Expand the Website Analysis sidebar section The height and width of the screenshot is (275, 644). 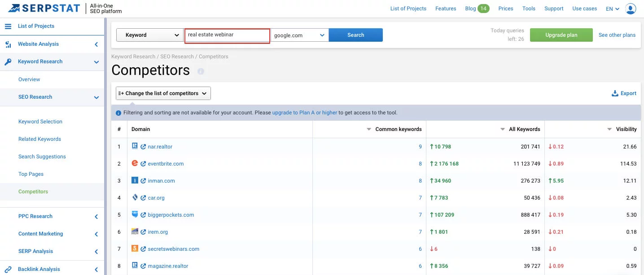tap(96, 44)
